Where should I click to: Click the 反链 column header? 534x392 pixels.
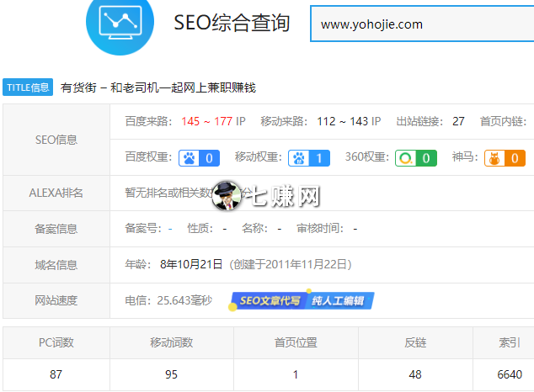pyautogui.click(x=415, y=342)
